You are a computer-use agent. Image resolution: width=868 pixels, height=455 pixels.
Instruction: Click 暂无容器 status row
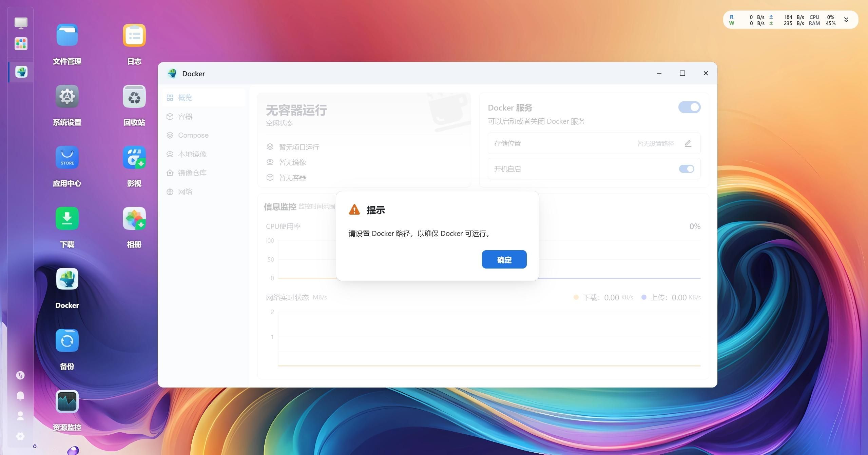[x=286, y=178]
